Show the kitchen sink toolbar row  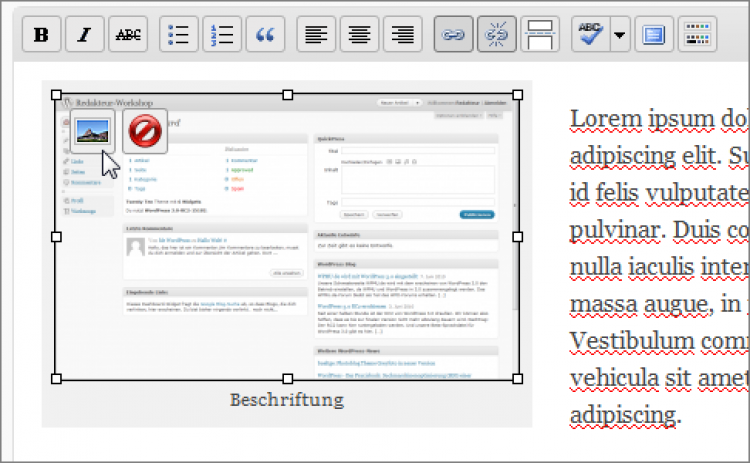pos(698,34)
